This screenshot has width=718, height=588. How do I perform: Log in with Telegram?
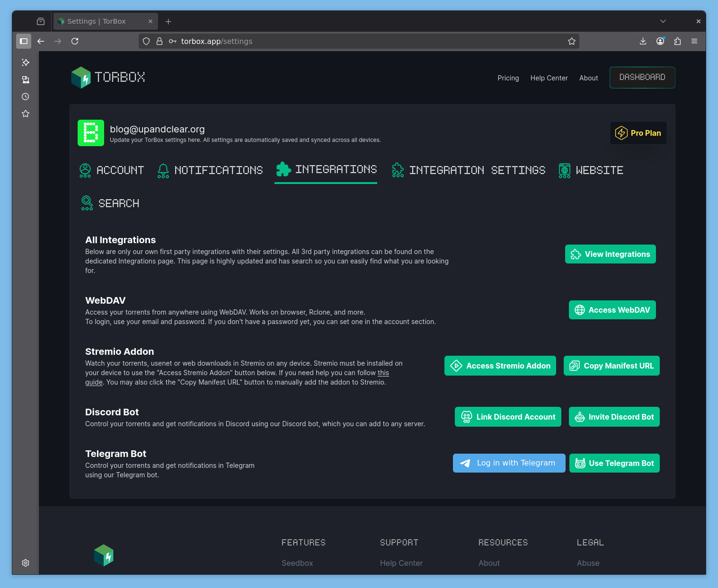coord(509,463)
